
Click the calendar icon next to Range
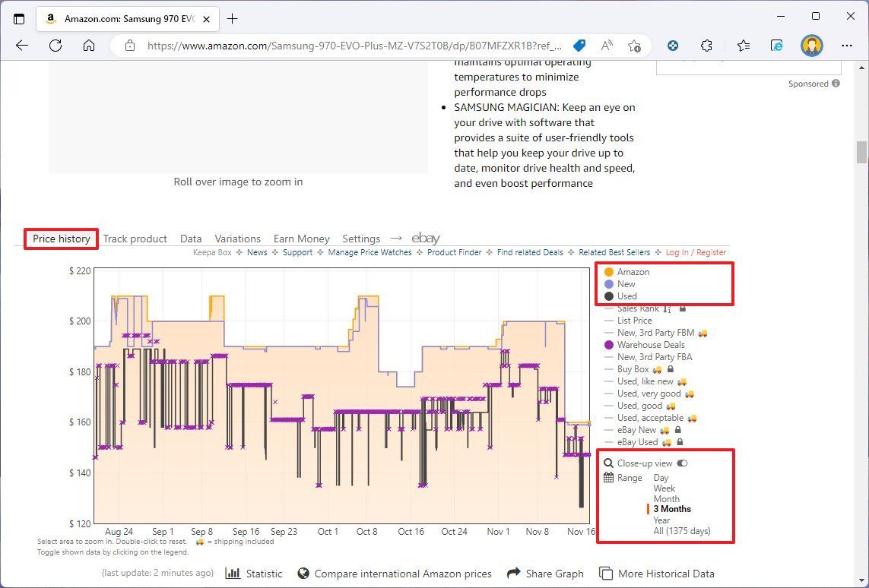pos(607,478)
